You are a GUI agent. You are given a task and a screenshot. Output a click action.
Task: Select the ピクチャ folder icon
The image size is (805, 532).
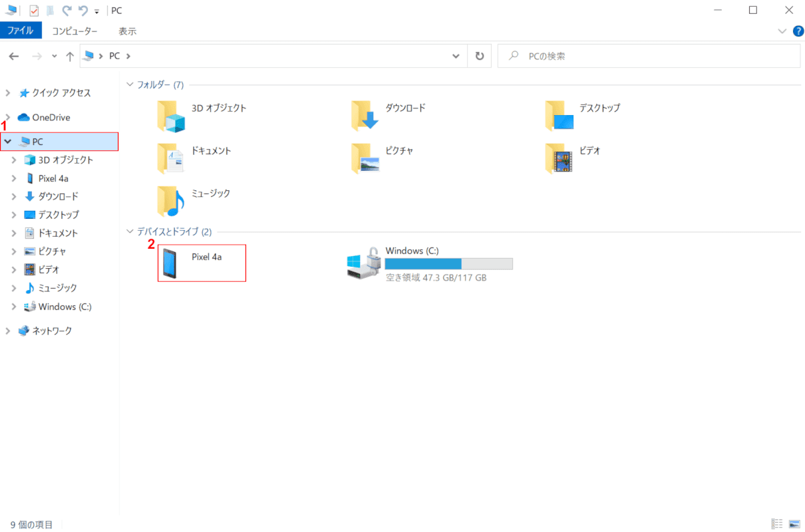pos(365,158)
